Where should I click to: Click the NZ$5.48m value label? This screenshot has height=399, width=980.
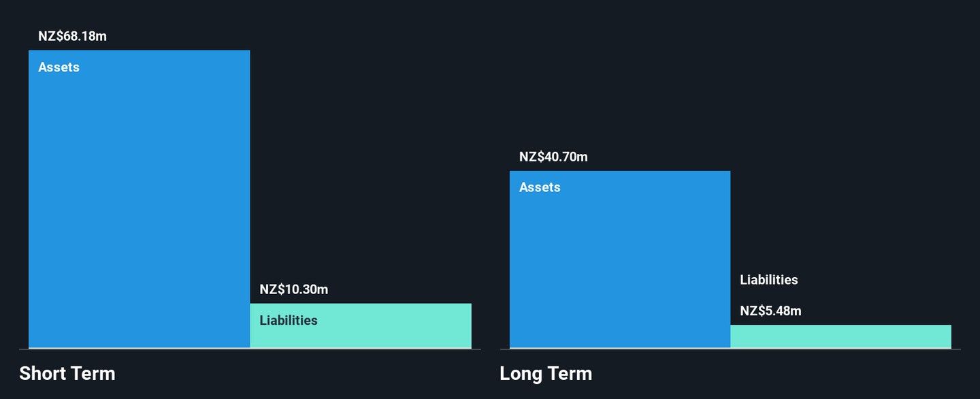[770, 311]
